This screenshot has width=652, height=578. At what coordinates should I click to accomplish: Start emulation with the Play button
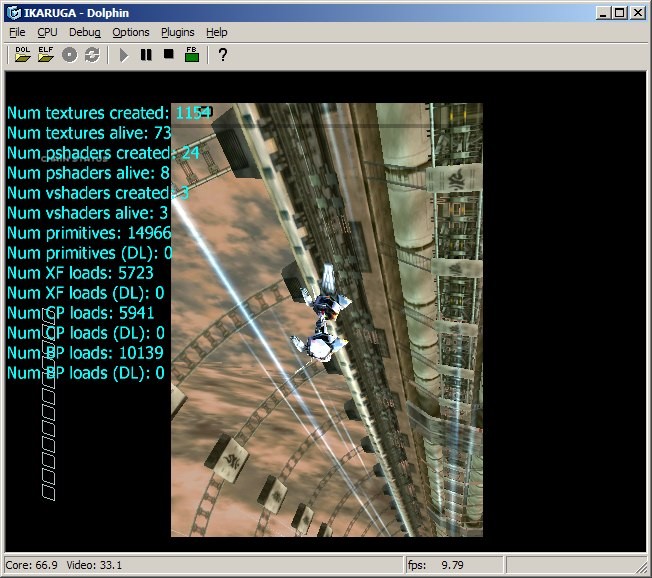coord(124,55)
